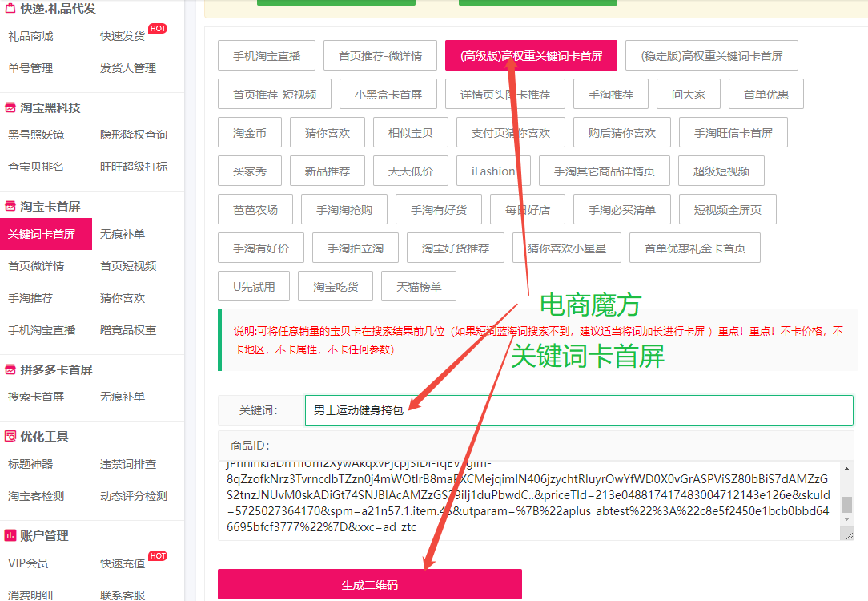Open 首页微详情 sidebar item
This screenshot has height=601, width=868.
36,266
